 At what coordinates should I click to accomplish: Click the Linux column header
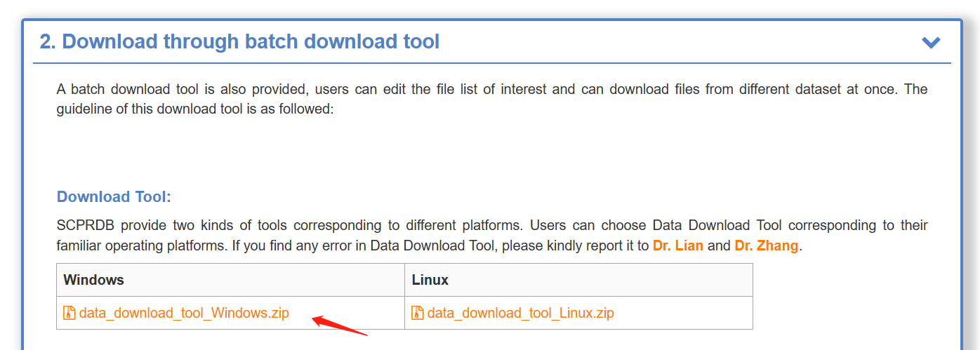[430, 280]
